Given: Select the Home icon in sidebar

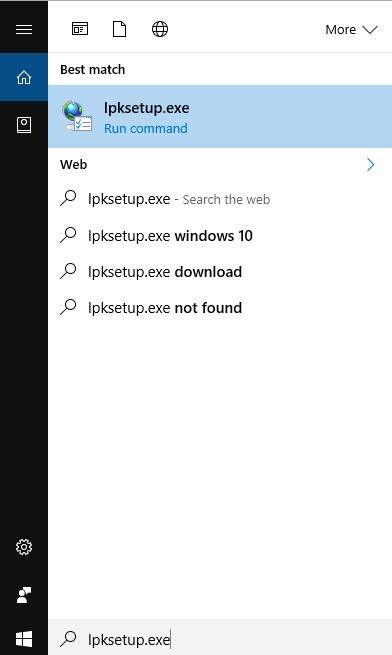Looking at the screenshot, I should tap(24, 77).
